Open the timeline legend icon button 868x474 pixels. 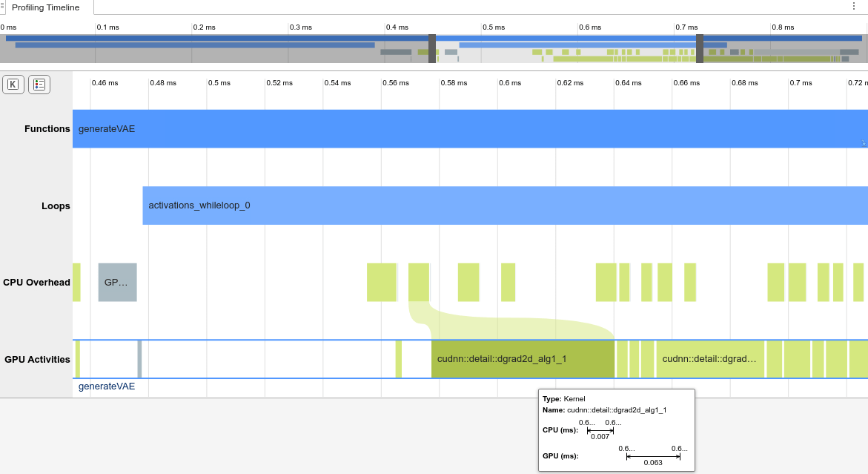pos(39,85)
